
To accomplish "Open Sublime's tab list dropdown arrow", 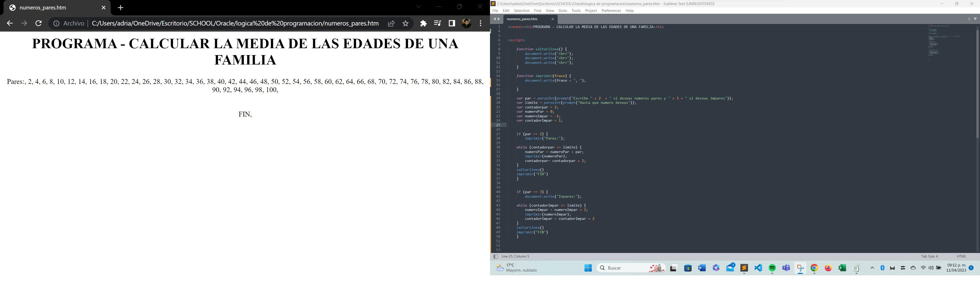I will [975, 19].
